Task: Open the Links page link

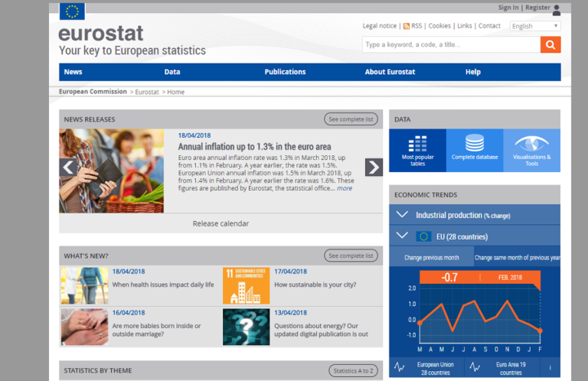Action: tap(464, 26)
